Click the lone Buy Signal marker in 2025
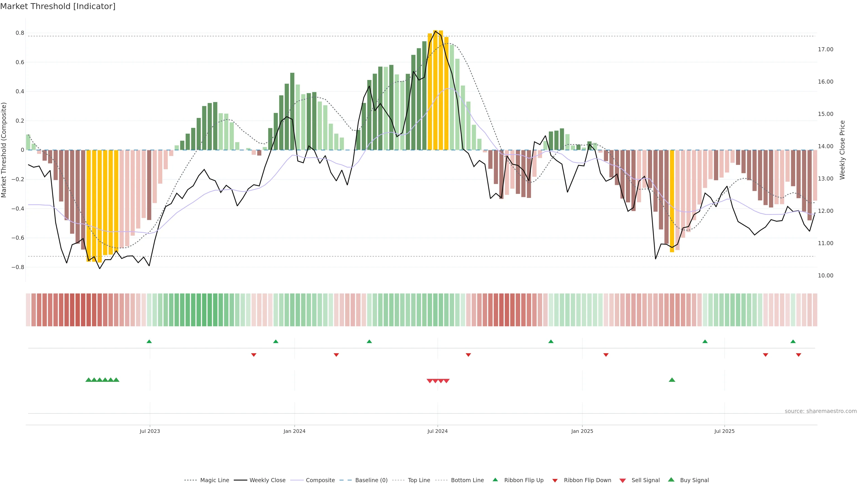 (x=672, y=380)
